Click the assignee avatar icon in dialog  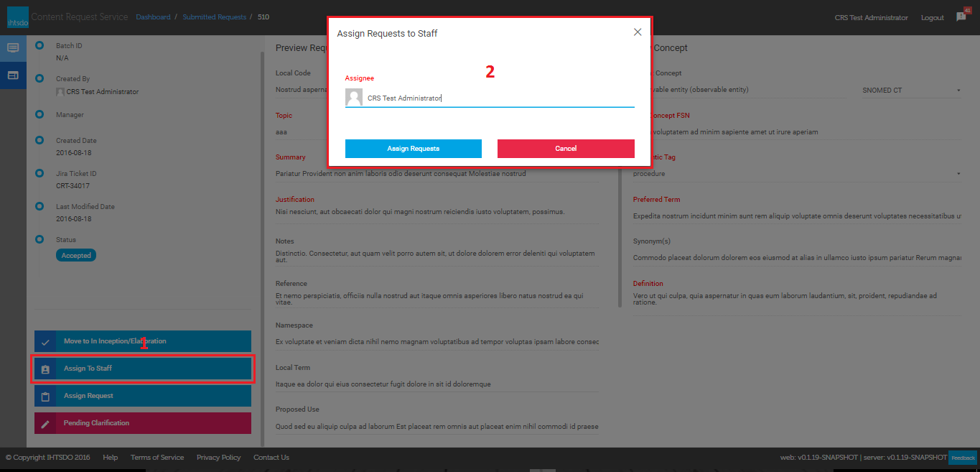pyautogui.click(x=354, y=98)
